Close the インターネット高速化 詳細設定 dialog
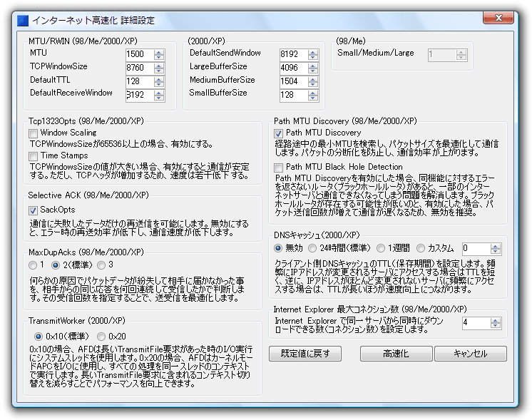 [x=498, y=18]
